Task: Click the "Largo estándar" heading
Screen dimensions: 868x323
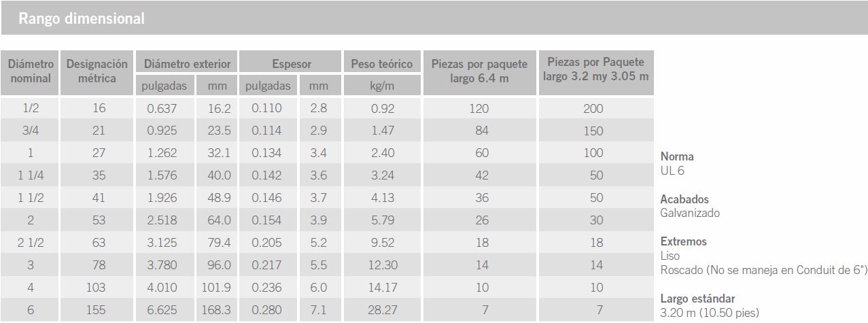Action: [697, 299]
